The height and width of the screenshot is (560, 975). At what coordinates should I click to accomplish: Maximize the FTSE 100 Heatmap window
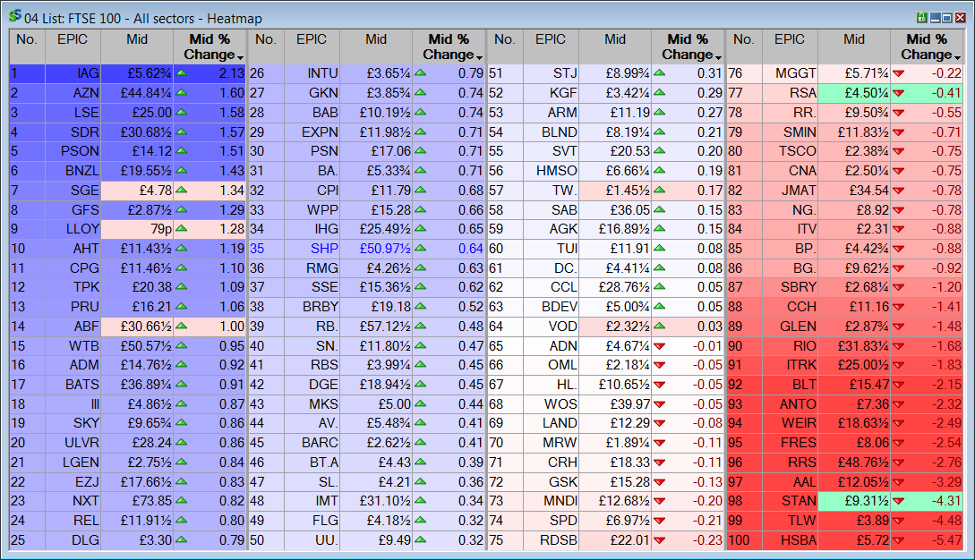pos(947,18)
